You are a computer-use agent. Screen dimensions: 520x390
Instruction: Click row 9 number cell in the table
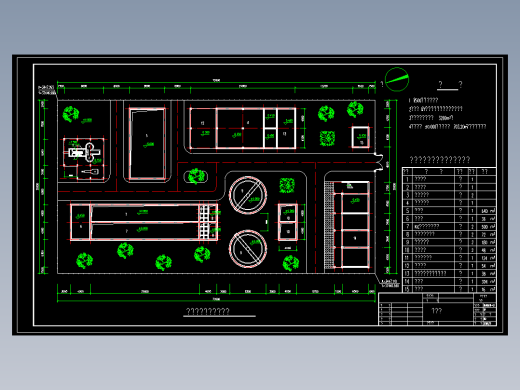(x=407, y=242)
